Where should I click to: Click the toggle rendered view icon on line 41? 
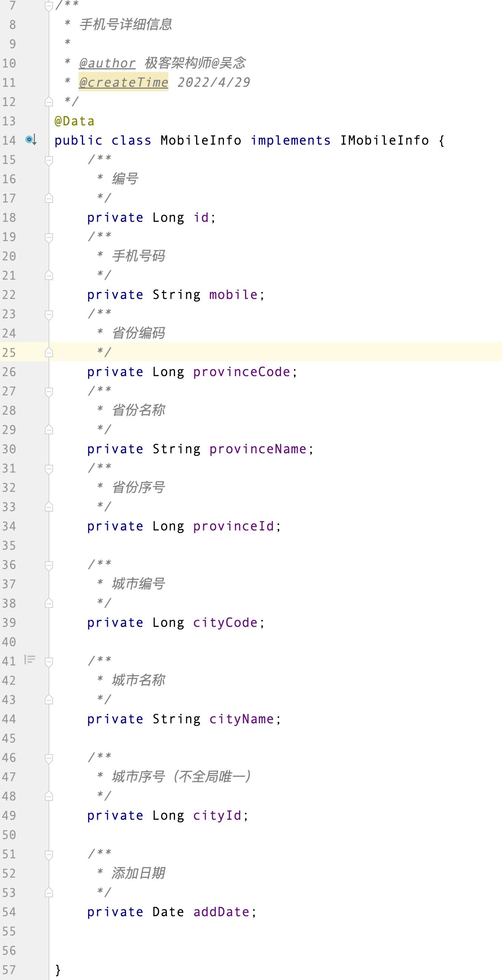point(30,659)
